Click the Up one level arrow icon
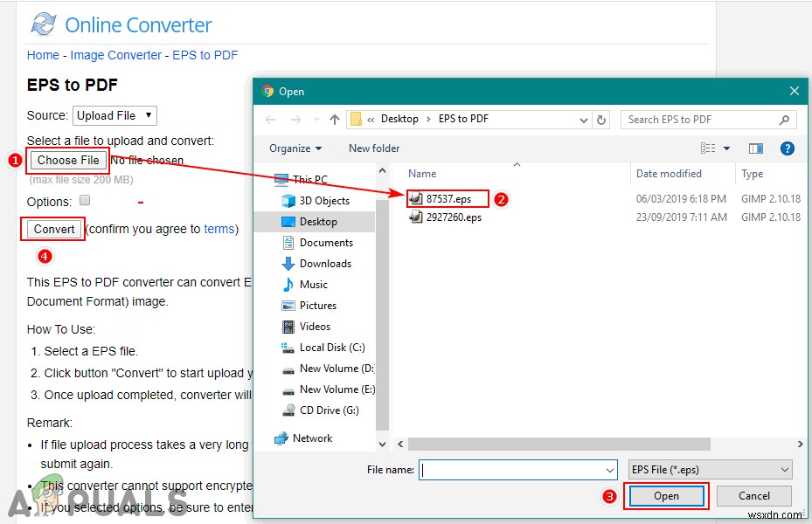 click(x=335, y=119)
